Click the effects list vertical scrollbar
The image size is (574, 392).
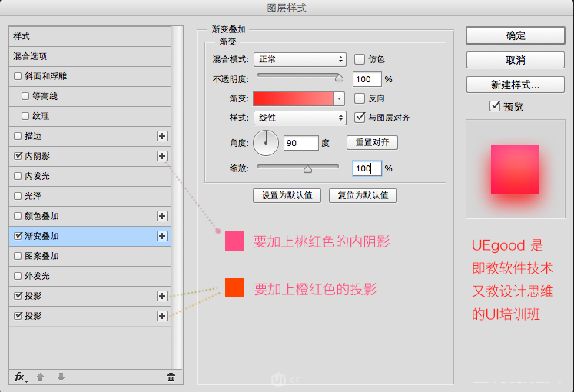tap(177, 198)
